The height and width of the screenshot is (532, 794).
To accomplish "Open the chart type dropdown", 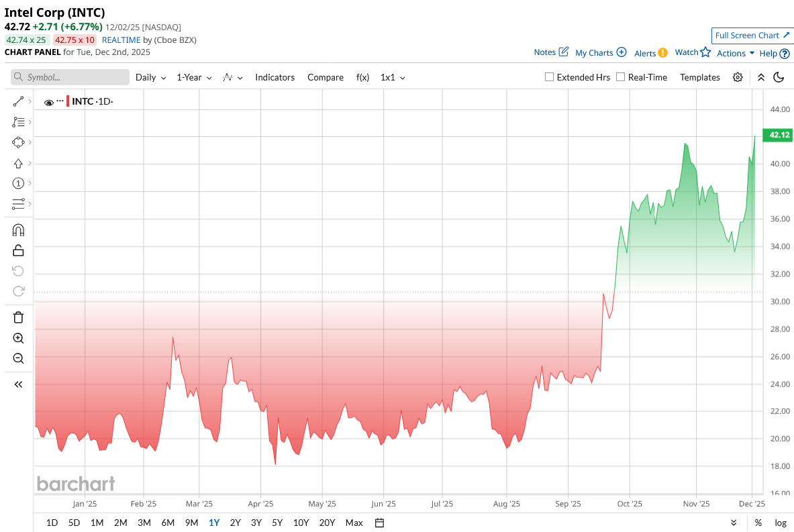I will 233,77.
